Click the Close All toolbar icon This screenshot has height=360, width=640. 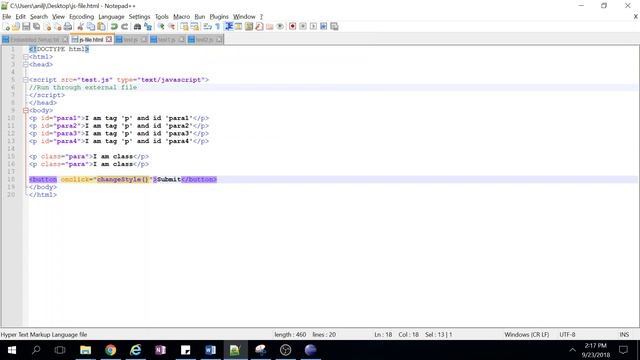point(58,27)
